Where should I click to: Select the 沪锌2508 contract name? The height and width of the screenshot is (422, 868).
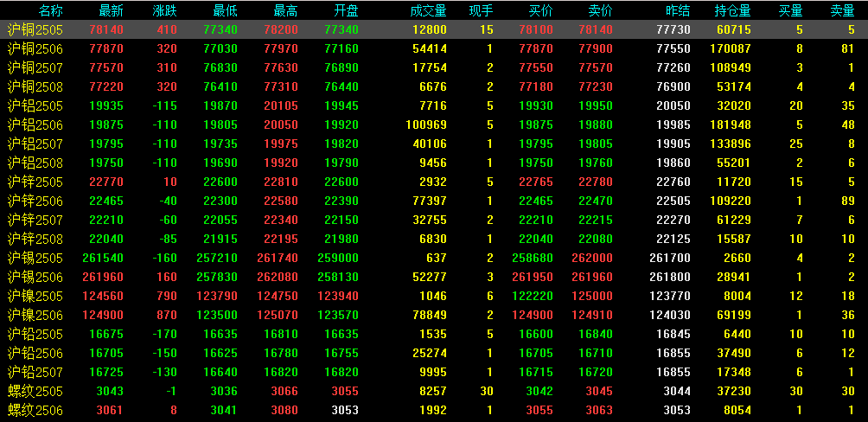click(35, 239)
